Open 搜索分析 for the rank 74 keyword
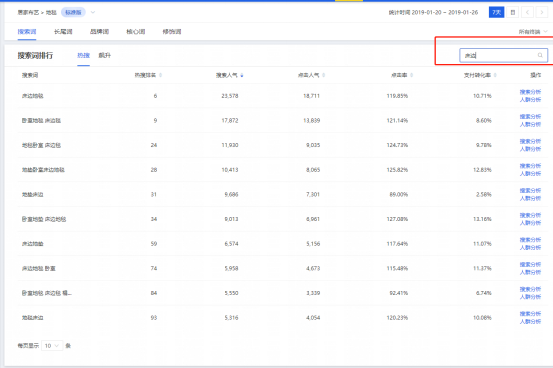The height and width of the screenshot is (368, 553). pos(530,265)
